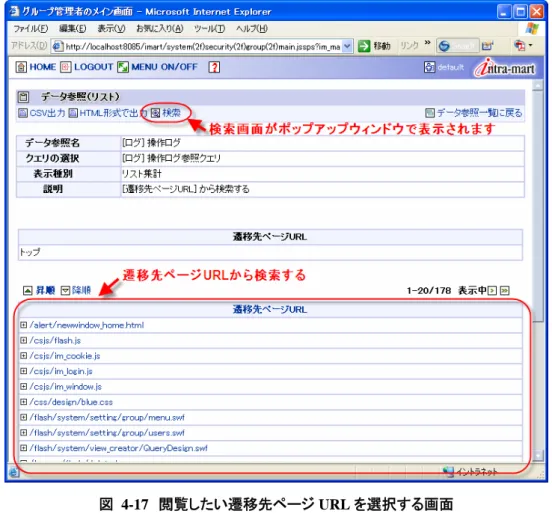Open the 表示(V) menu
Viewport: 552px width, 514px height.
tap(111, 29)
